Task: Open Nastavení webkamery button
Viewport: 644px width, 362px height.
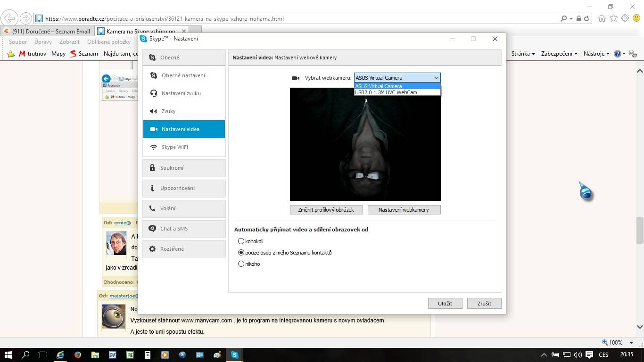Action: pyautogui.click(x=404, y=210)
